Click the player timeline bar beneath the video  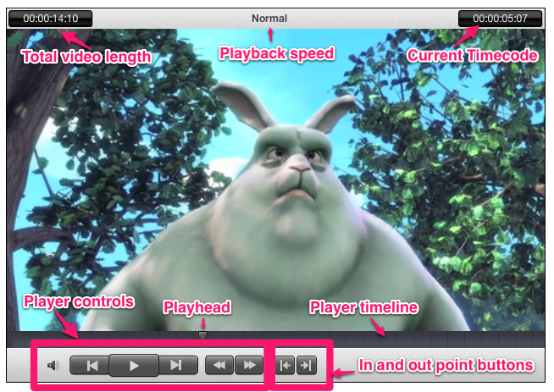(275, 339)
